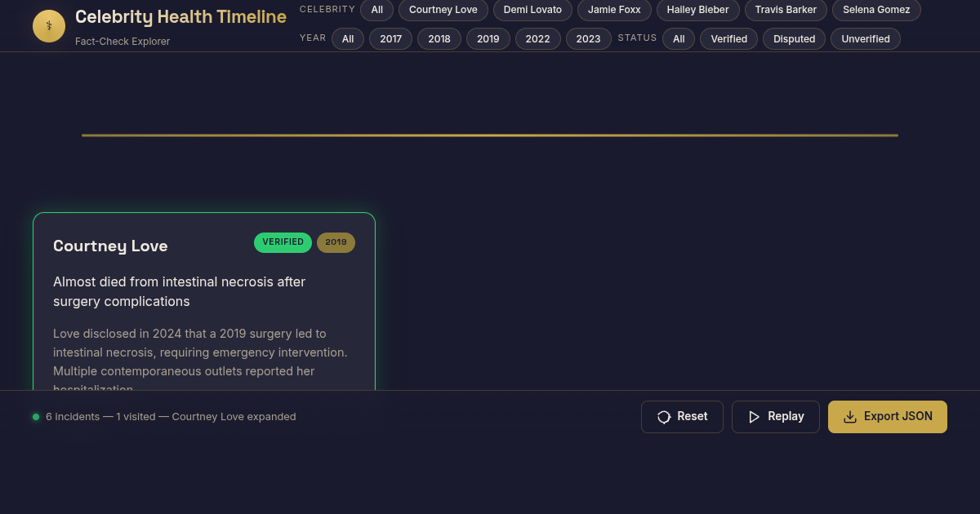Click the green status dot indicator
This screenshot has width=980, height=514.
tap(36, 417)
